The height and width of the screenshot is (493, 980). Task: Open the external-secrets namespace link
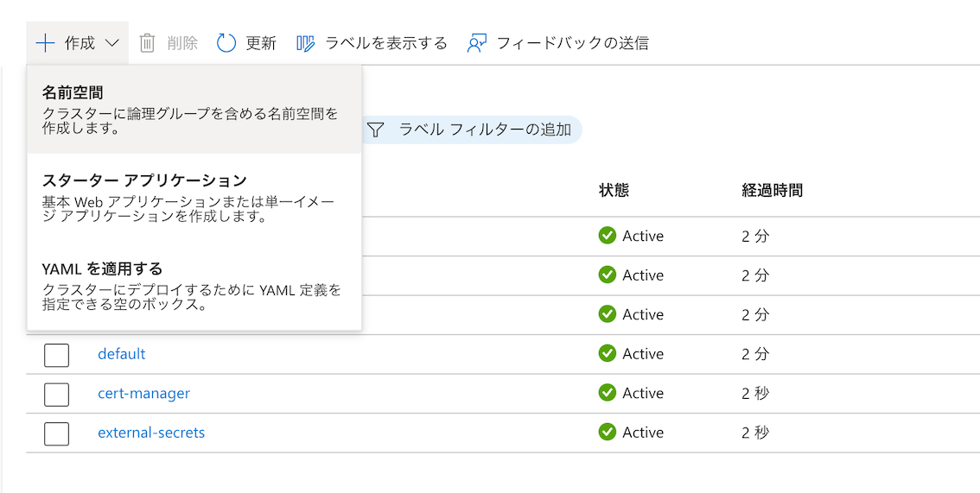(151, 433)
